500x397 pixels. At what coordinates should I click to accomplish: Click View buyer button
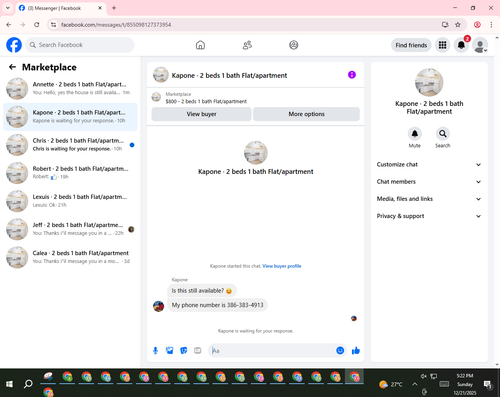coord(201,114)
